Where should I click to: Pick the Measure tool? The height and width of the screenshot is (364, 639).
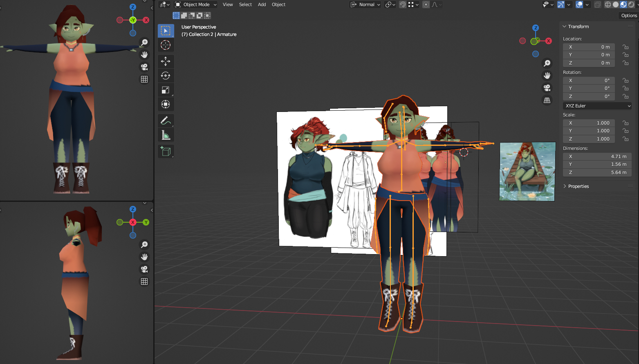coord(166,135)
